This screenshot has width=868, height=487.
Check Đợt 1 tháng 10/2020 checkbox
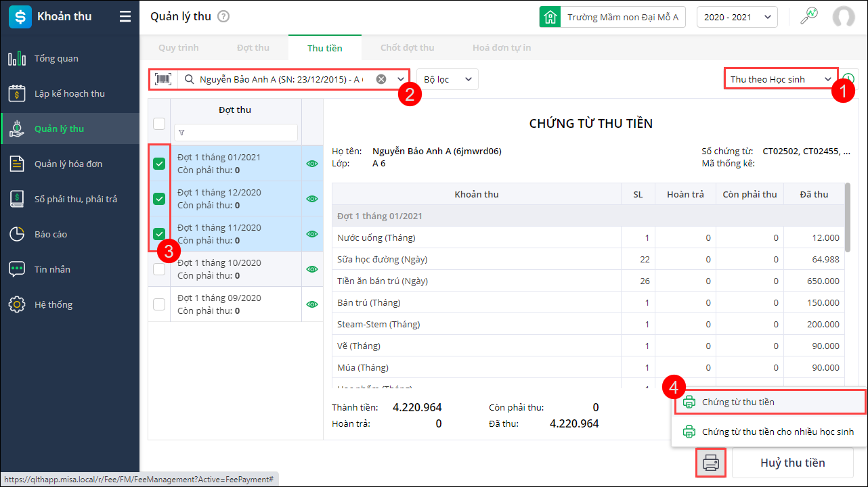[x=159, y=269]
